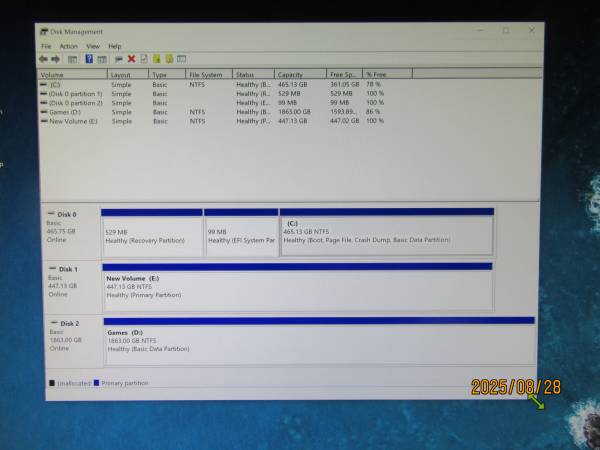The image size is (600, 450).
Task: Click the Unallocated legend label
Action: (74, 383)
